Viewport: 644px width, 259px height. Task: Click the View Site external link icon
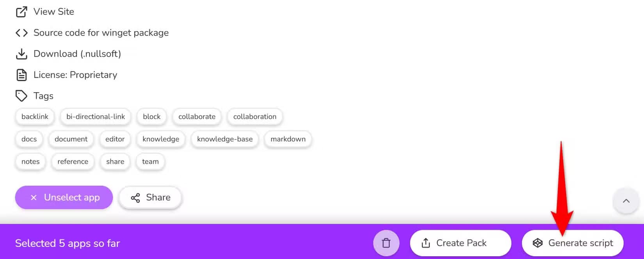click(21, 12)
